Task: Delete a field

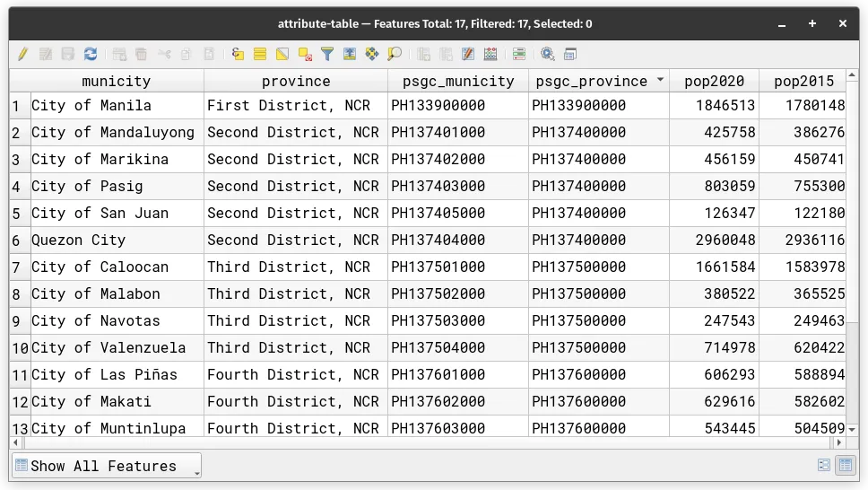Action: (446, 54)
